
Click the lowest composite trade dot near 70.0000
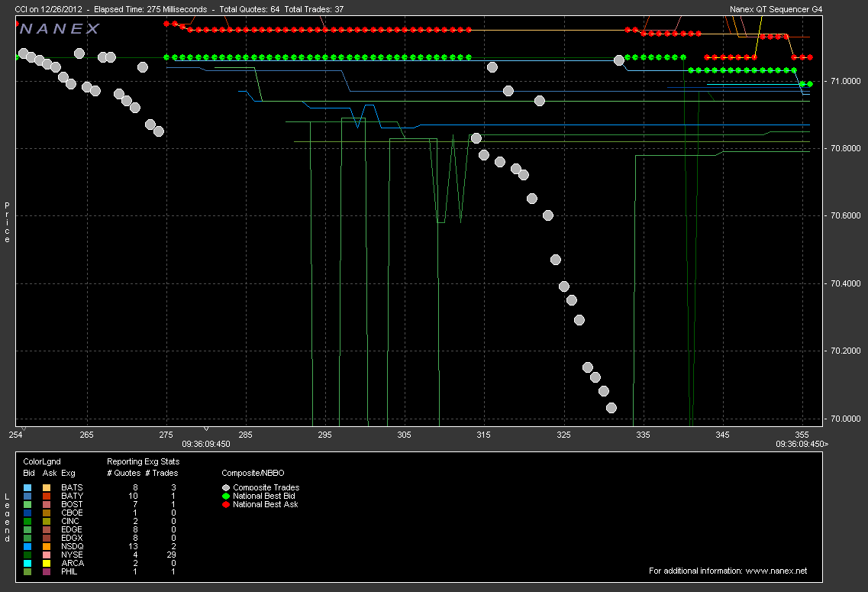pos(611,408)
